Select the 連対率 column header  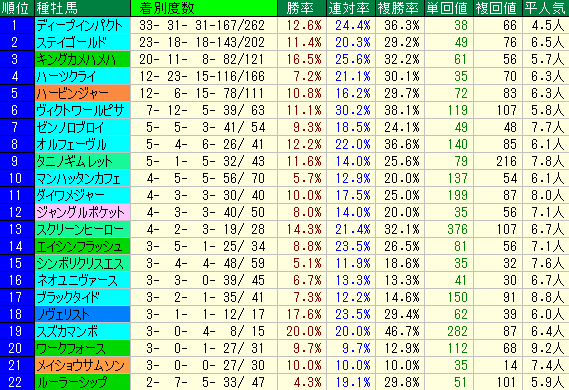point(351,8)
